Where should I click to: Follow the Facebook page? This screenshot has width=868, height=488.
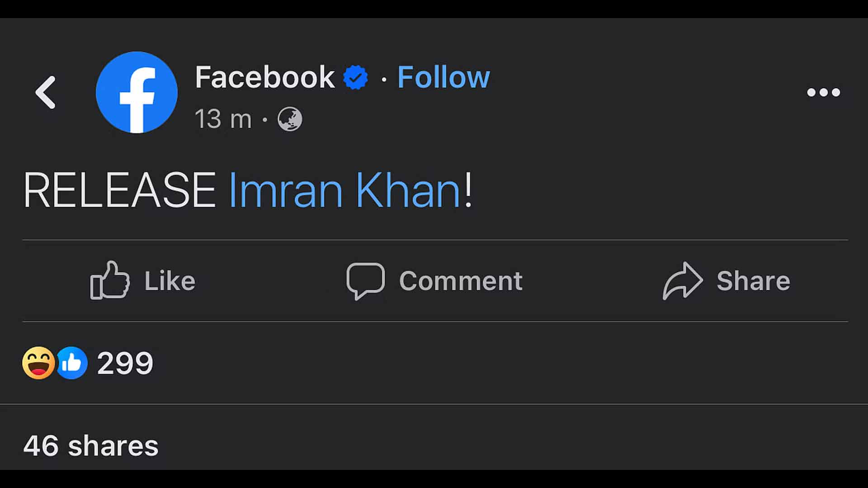(443, 77)
